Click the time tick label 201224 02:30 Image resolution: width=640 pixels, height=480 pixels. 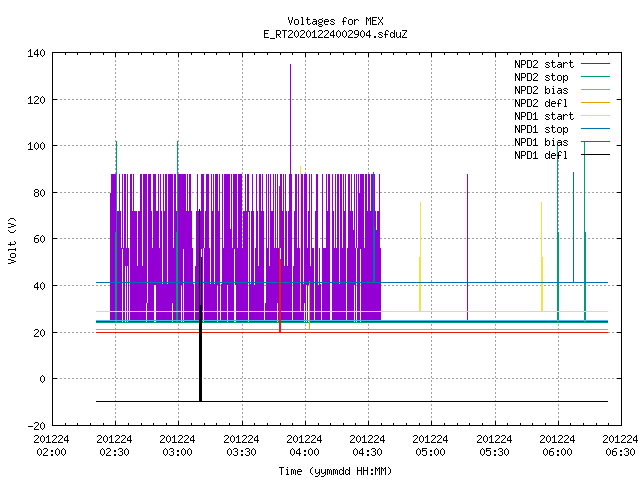tap(115, 446)
